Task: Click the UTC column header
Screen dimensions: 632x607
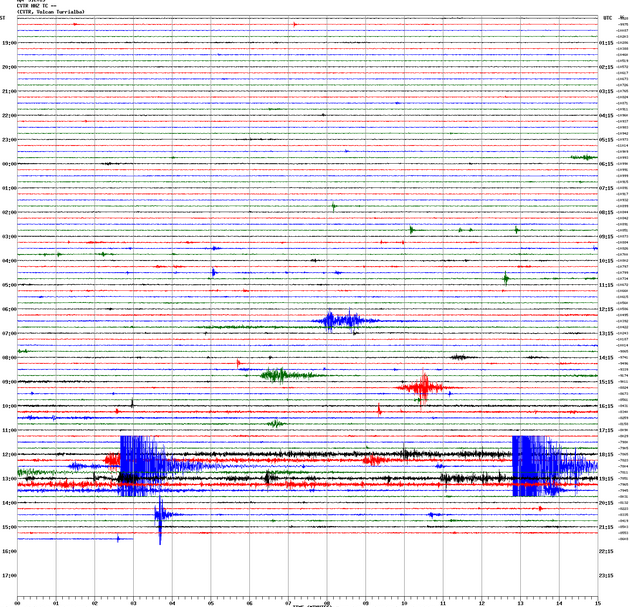Action: [606, 18]
